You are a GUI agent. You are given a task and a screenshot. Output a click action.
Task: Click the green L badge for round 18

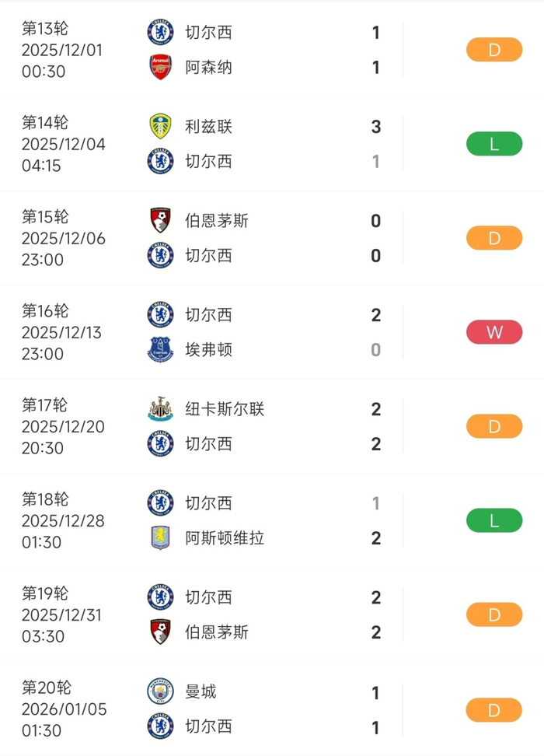click(x=494, y=521)
